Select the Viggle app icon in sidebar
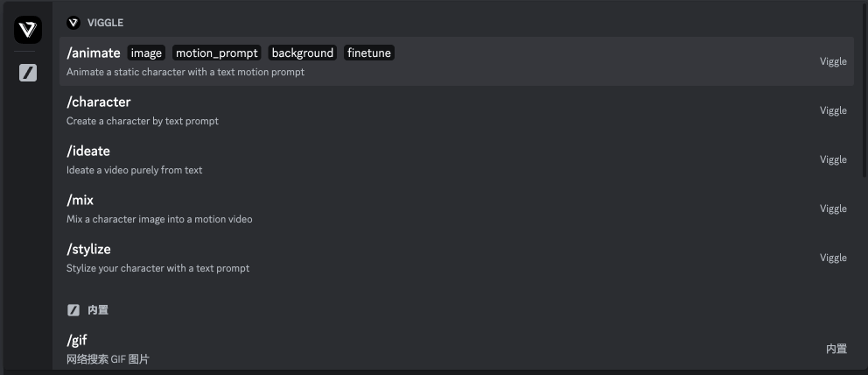This screenshot has height=375, width=868. pos(28,30)
